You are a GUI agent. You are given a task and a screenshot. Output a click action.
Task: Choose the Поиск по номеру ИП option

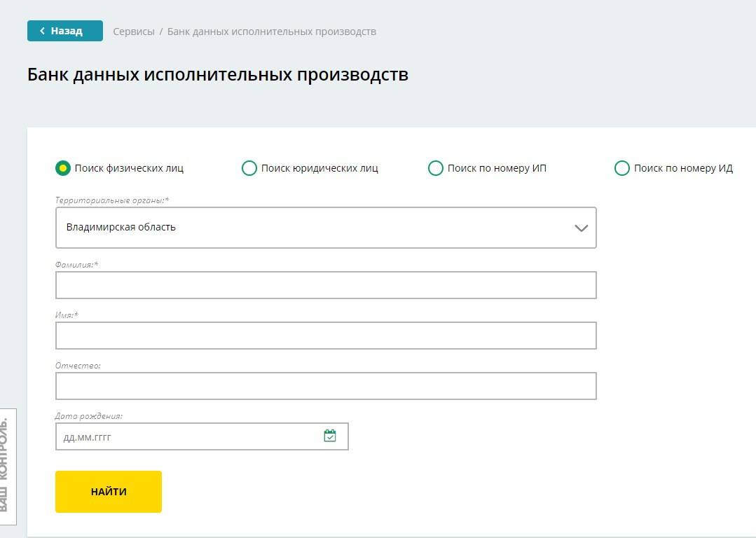pyautogui.click(x=435, y=168)
